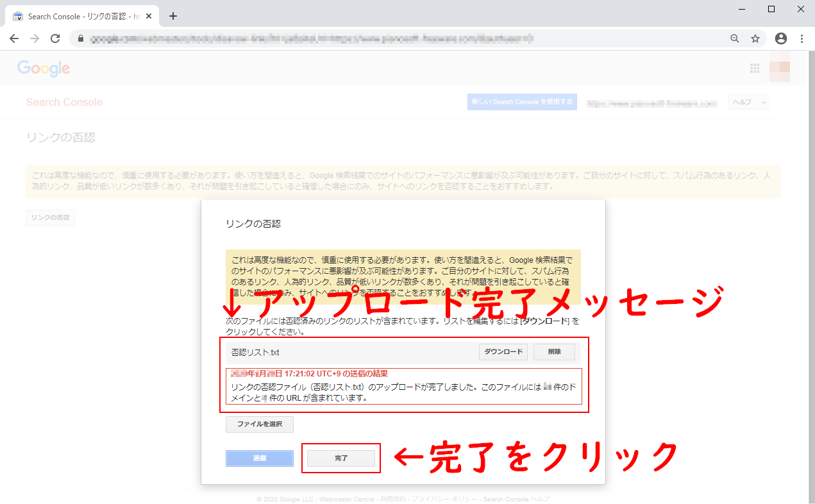Bookmark this page with the star
Viewport: 815px width, 504px height.
[x=755, y=38]
